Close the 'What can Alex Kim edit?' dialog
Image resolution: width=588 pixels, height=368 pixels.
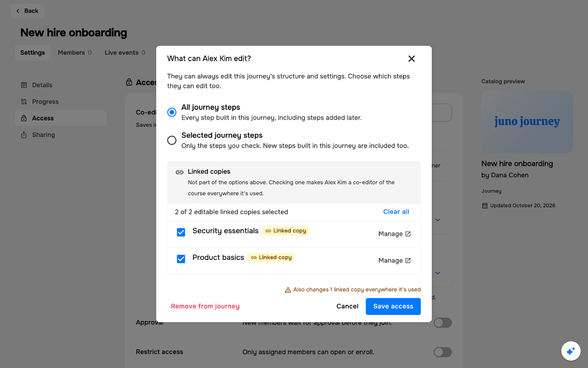click(412, 58)
